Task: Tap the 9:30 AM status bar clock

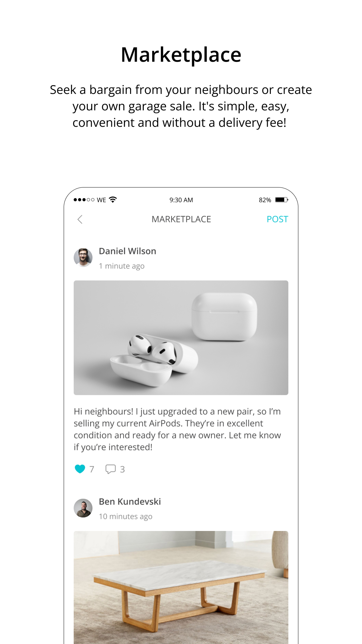Action: (181, 200)
